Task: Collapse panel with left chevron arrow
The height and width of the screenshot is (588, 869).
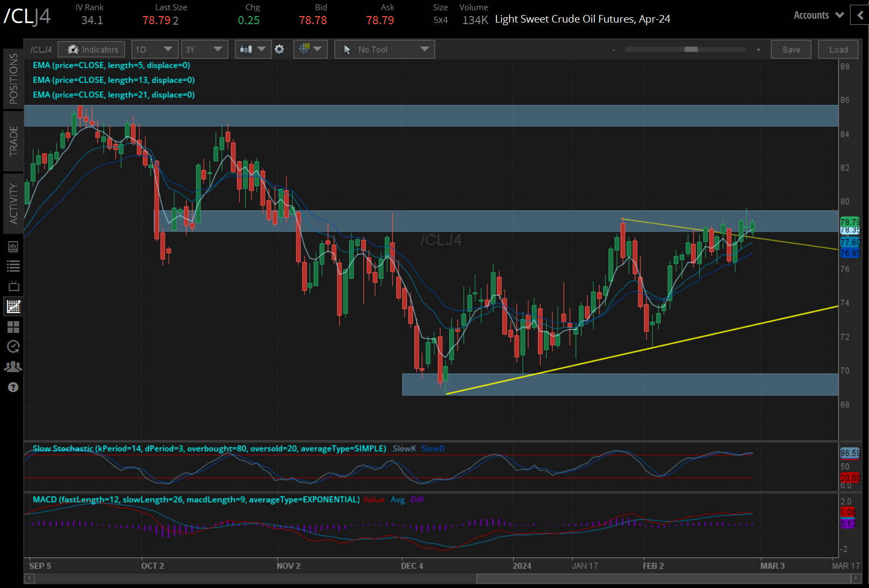Action: (860, 16)
